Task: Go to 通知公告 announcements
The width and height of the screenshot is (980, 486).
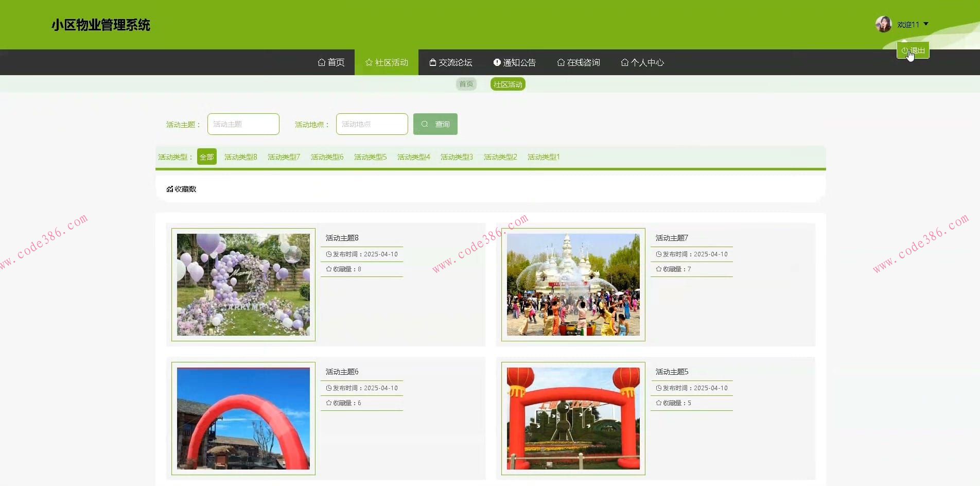Action: coord(514,62)
